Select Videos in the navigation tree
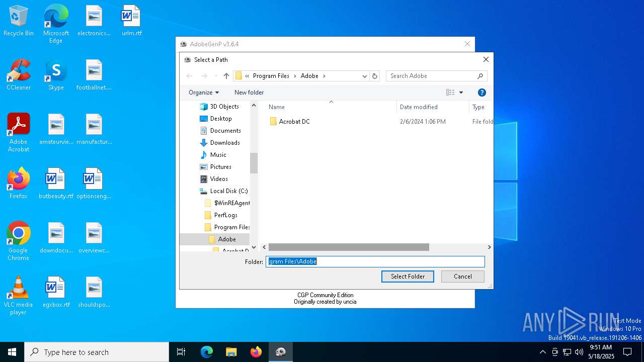Image resolution: width=644 pixels, height=362 pixels. point(214,179)
